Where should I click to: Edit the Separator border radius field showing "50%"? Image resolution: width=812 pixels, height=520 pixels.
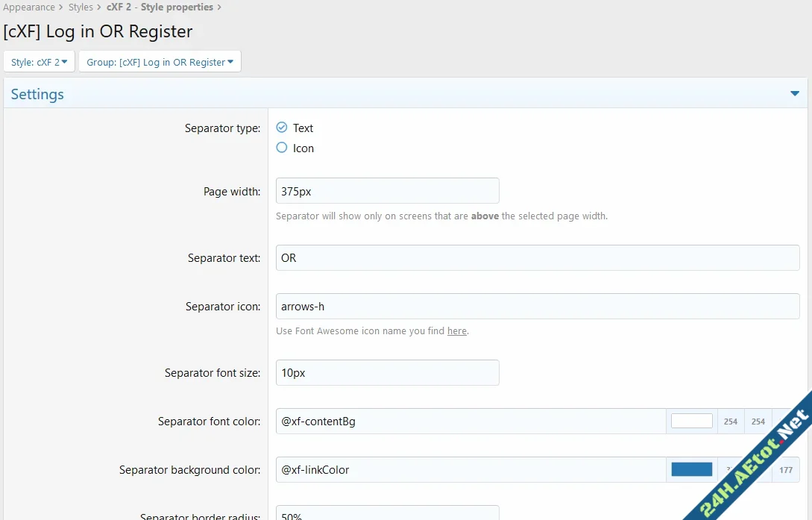pyautogui.click(x=387, y=515)
